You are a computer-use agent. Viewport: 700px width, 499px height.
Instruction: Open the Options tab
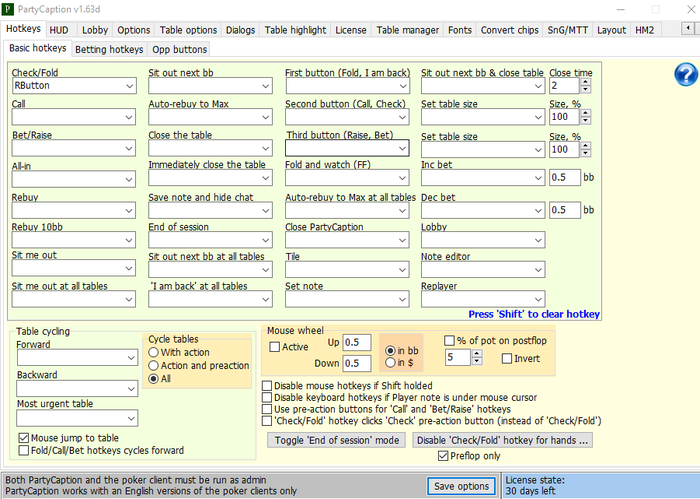pos(133,30)
